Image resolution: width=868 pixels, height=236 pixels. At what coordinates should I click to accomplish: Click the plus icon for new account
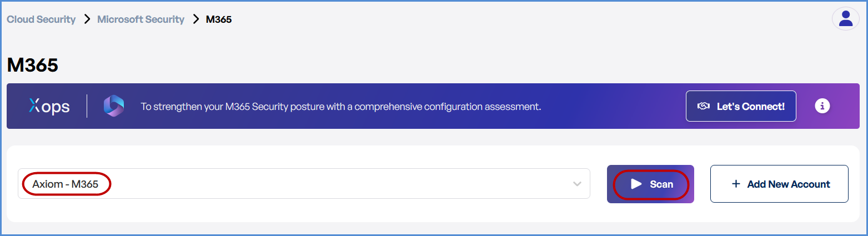(x=736, y=184)
